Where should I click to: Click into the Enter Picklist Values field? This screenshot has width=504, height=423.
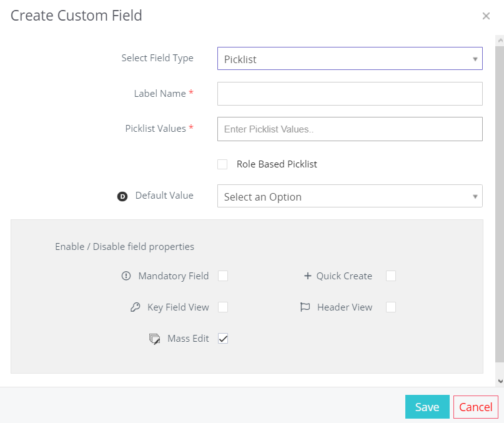[350, 129]
